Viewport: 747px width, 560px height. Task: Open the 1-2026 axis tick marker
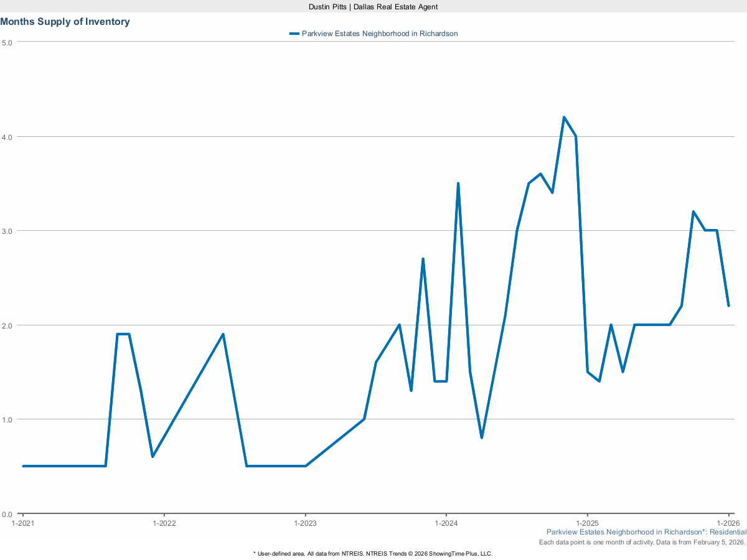coord(728,523)
